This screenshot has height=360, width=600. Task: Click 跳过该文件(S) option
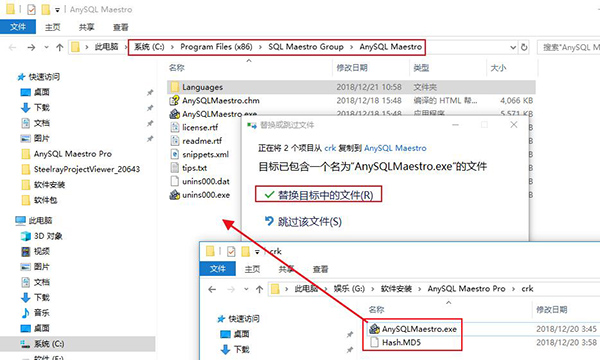pos(303,221)
